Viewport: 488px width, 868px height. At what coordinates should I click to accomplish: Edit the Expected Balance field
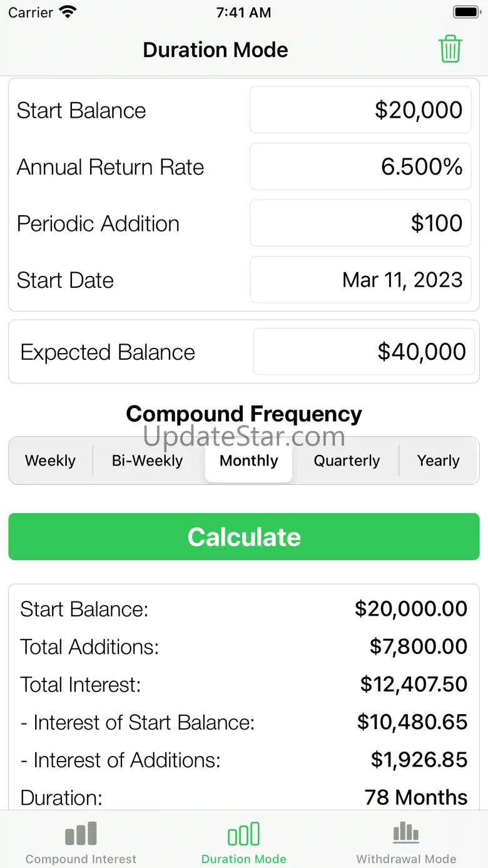363,352
